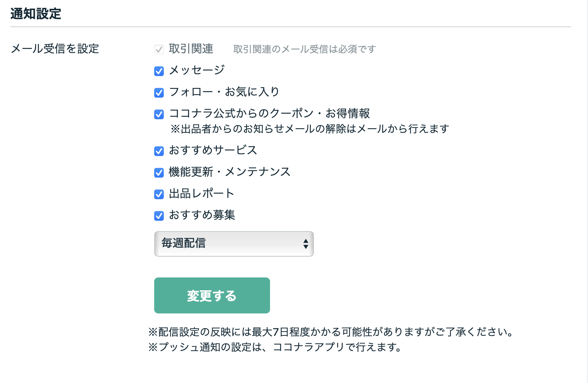Click the メッセージ label text
Viewport: 588px width, 383px height.
pos(197,70)
